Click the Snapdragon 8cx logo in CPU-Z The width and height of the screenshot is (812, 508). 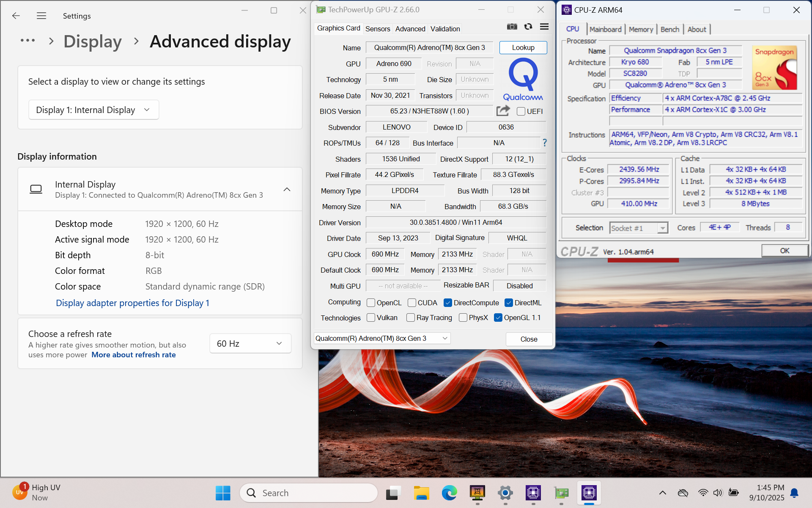pyautogui.click(x=775, y=68)
